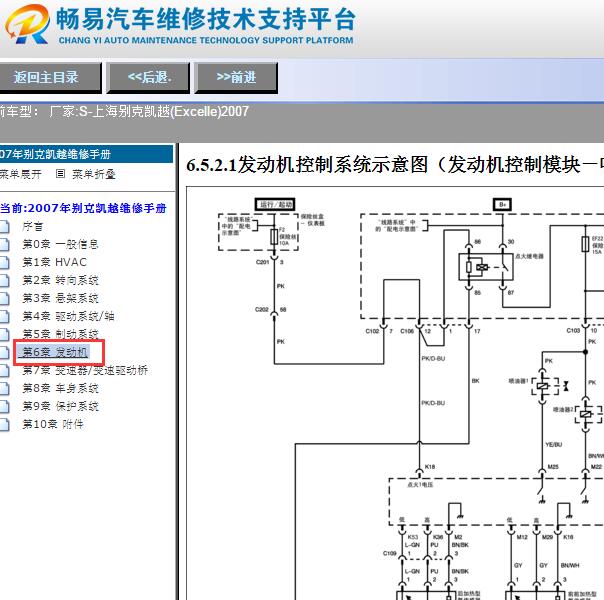Screen dimensions: 604x600
Task: Click the 点火继电器 relay symbol in diagram
Action: [486, 266]
